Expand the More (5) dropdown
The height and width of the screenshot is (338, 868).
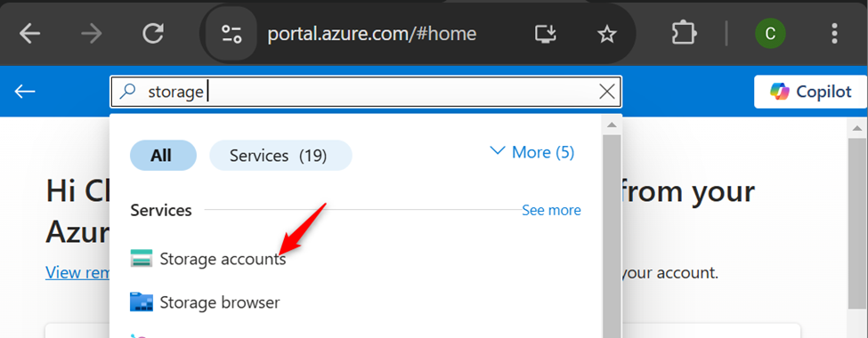(x=532, y=151)
